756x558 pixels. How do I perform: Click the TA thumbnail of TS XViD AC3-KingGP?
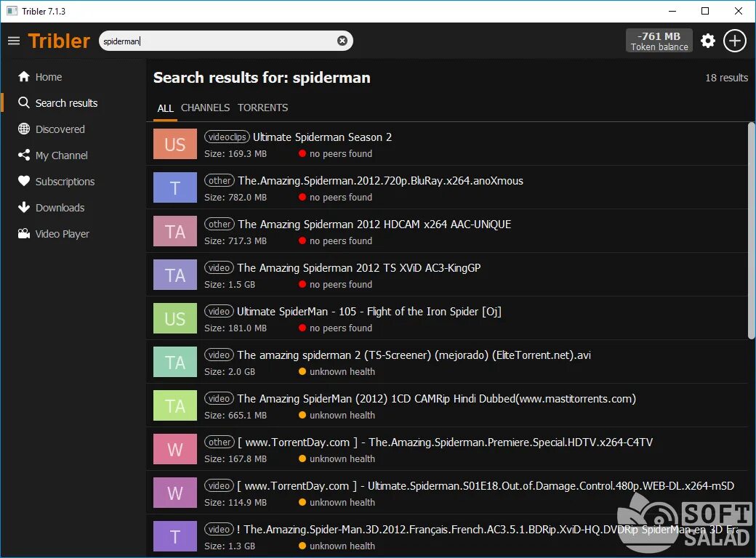click(175, 275)
